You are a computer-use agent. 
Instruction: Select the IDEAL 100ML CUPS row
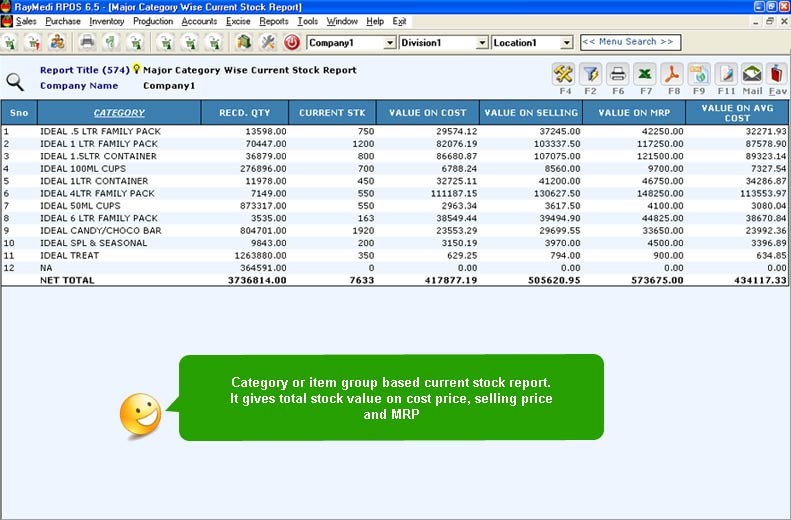tap(394, 168)
